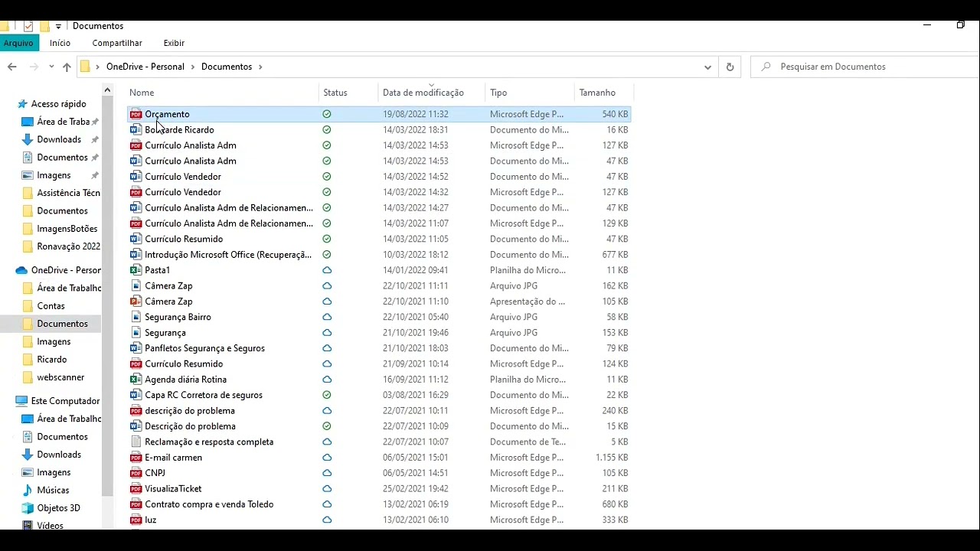The width and height of the screenshot is (980, 551).
Task: Open the Compartilhar ribbon tab
Action: pyautogui.click(x=117, y=43)
